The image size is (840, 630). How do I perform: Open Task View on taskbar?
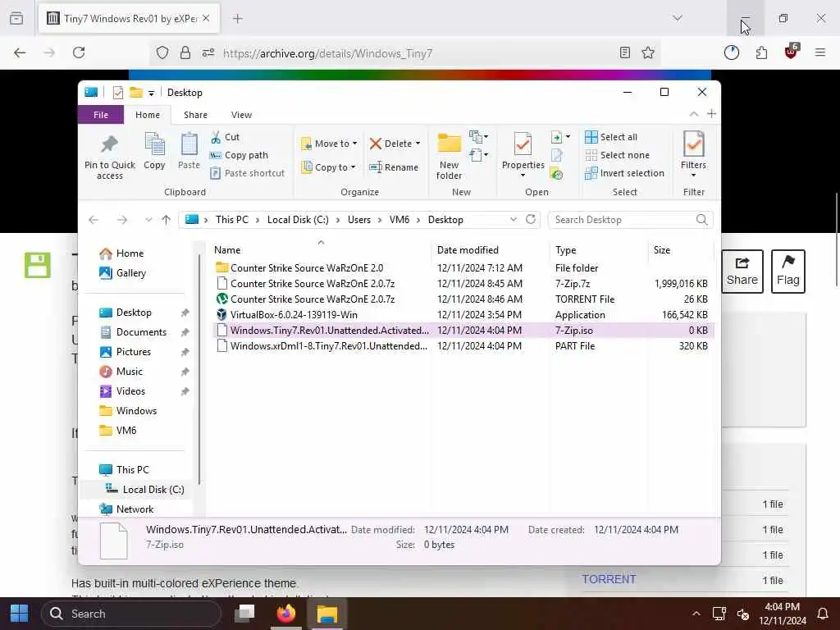click(x=244, y=614)
